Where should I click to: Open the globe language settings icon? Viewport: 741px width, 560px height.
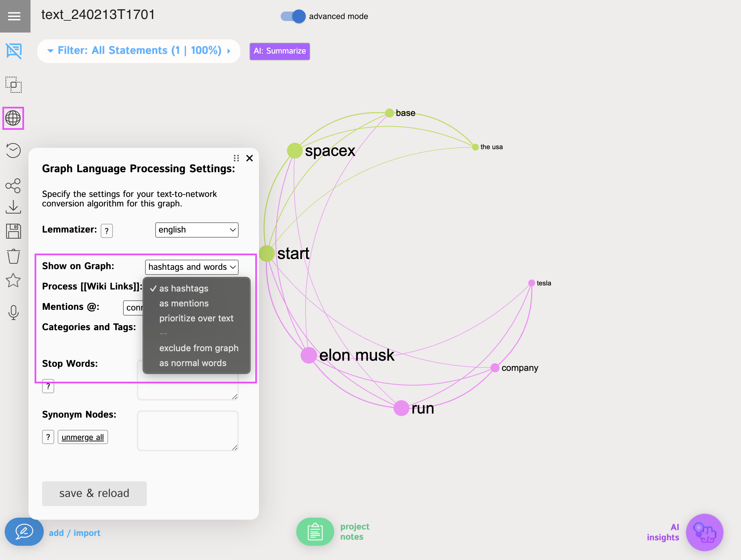13,118
